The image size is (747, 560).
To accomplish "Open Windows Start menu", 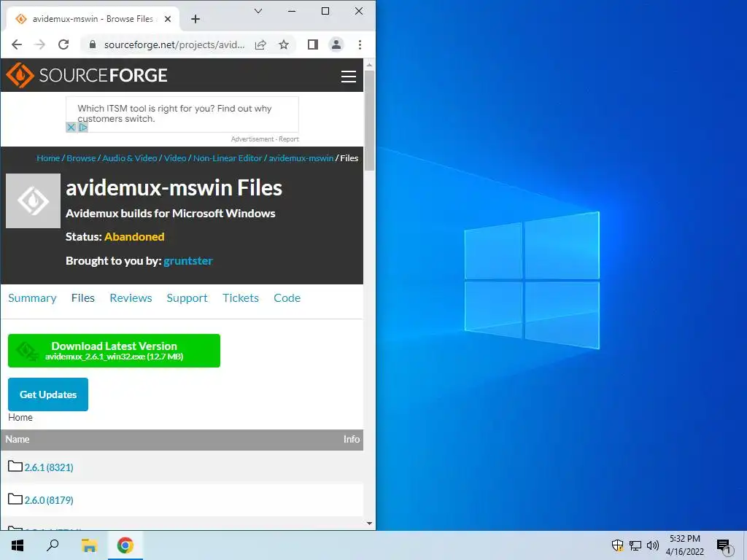I will [x=18, y=545].
